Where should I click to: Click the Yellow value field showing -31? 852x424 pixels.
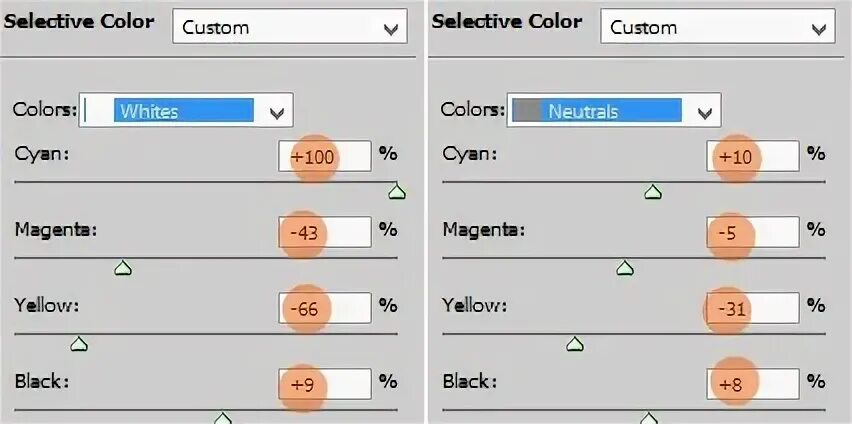point(753,308)
